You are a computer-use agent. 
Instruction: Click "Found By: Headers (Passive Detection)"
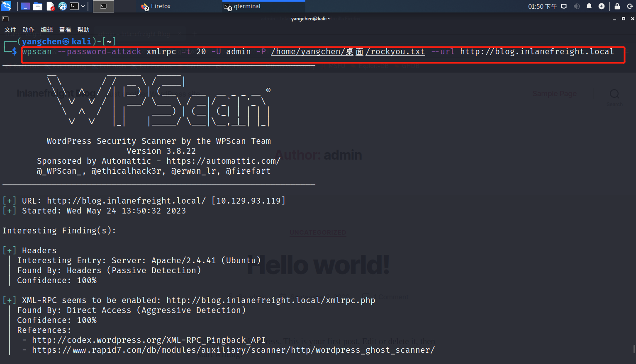click(x=109, y=271)
